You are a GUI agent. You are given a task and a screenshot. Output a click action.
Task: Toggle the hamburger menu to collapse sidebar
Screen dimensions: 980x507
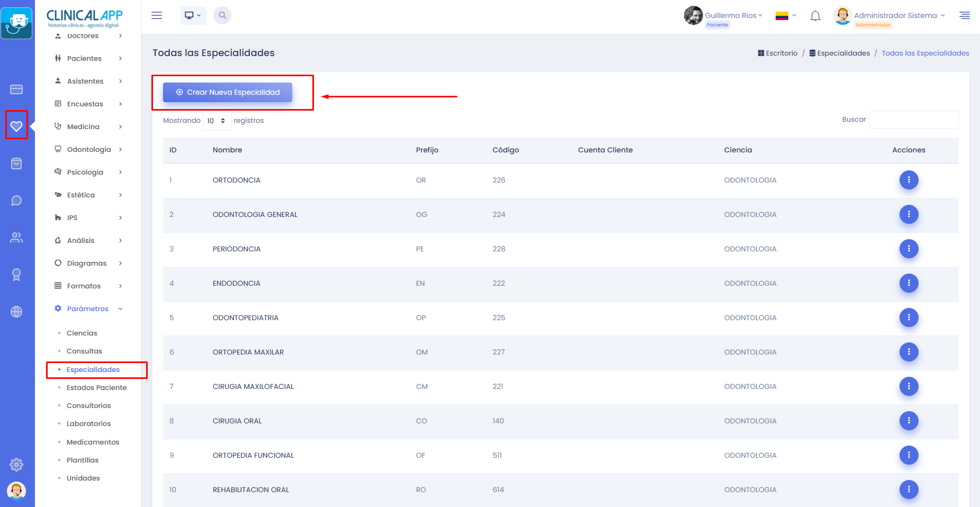pos(157,15)
